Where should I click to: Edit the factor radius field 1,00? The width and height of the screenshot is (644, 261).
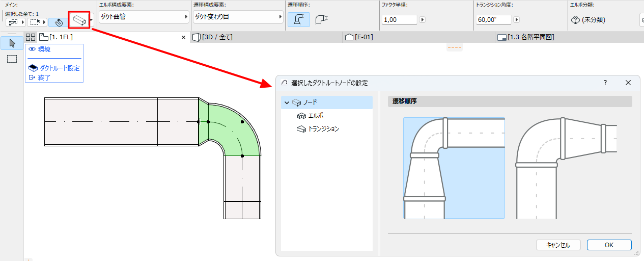[399, 20]
